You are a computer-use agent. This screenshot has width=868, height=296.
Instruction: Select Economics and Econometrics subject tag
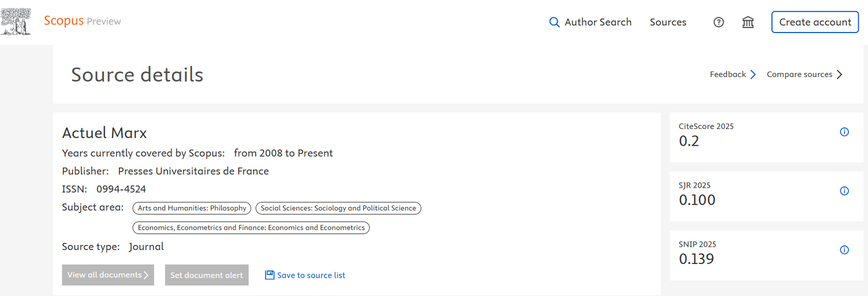click(x=251, y=228)
